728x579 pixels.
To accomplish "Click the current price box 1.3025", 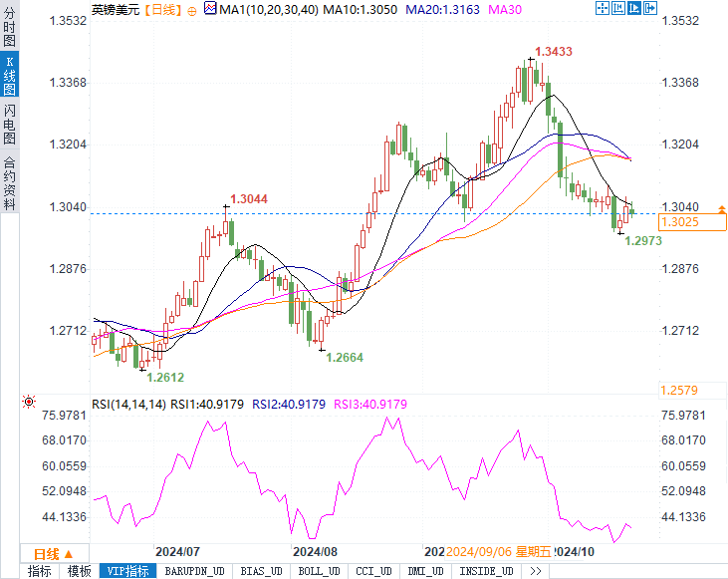I will (x=692, y=222).
